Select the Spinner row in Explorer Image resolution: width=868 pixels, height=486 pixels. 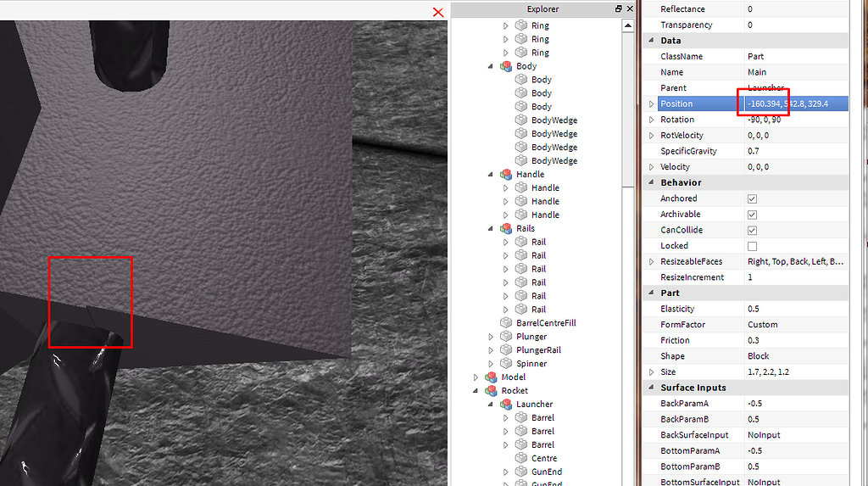531,364
